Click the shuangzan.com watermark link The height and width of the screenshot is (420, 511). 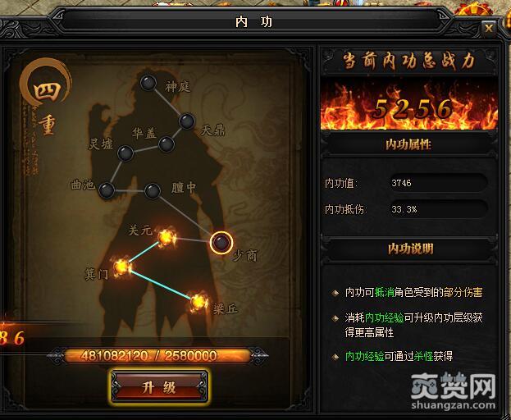[x=453, y=405]
